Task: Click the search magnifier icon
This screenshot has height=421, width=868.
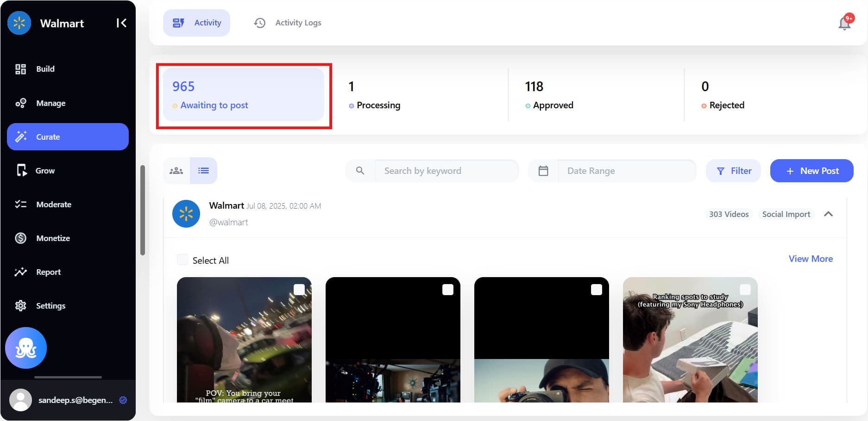Action: point(360,171)
